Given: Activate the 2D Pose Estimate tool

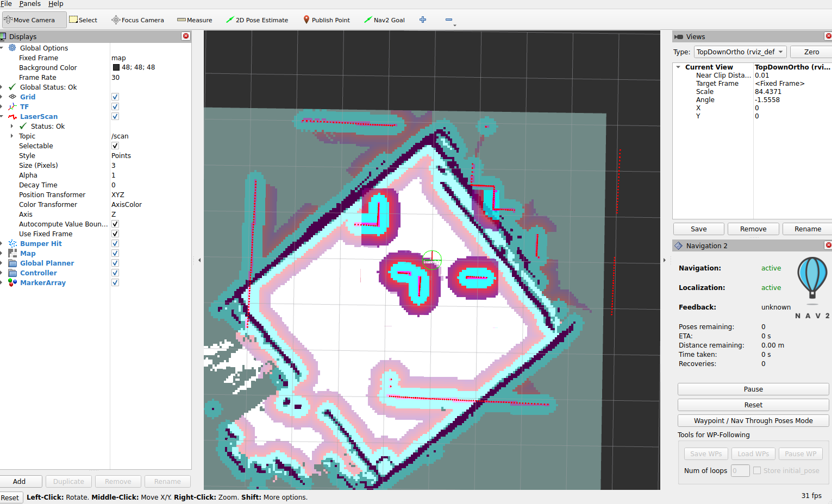Looking at the screenshot, I should point(257,20).
